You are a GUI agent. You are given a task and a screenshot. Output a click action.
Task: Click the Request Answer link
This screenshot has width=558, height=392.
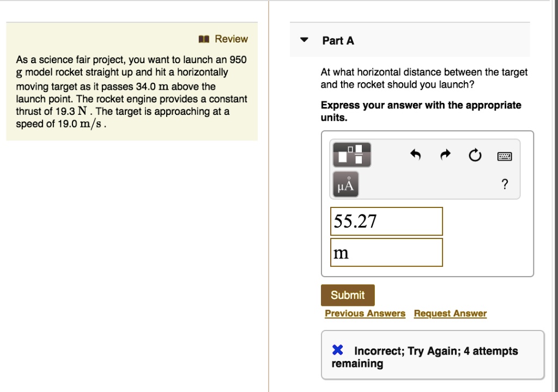450,314
